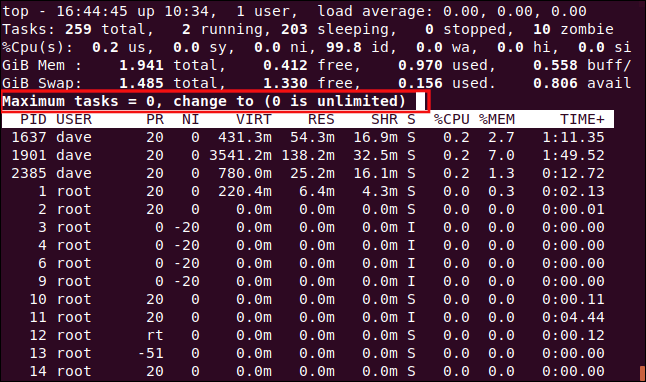Click the 1:49.52 TIME+ value
Viewport: 646px width, 382px height.
[573, 155]
